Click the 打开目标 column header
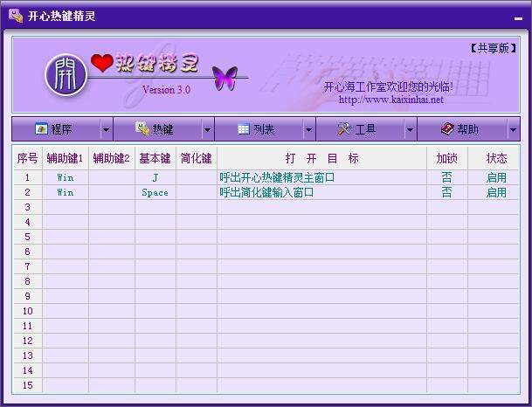The image size is (532, 407). pyautogui.click(x=321, y=158)
